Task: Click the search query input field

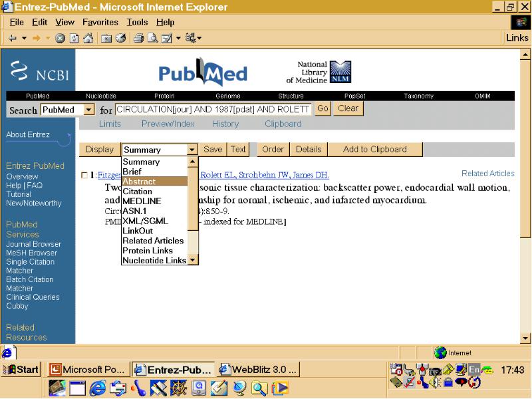Action: 213,110
